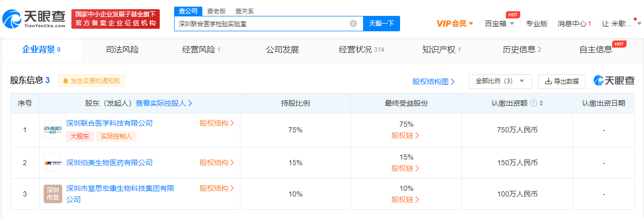644x218 pixels.
Task: Open 深圳联合医学科技有限公司 company link
Action: tap(109, 123)
